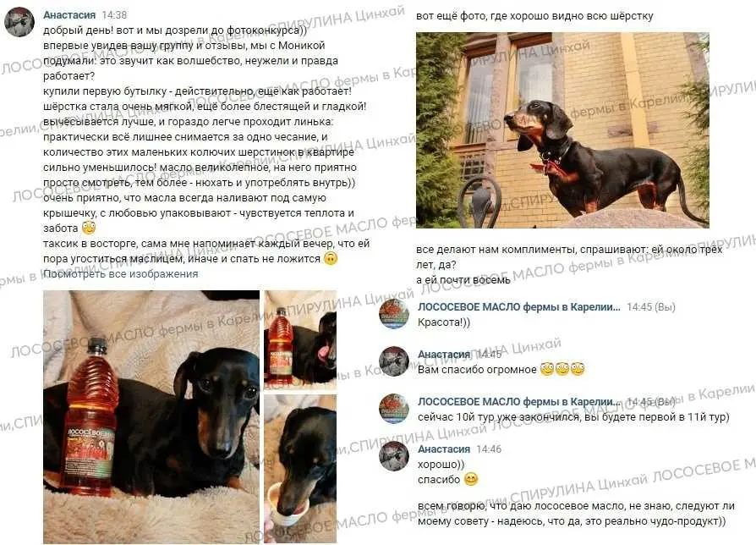Click the emoji after 'спасибо'
This screenshot has width=756, height=545.
tap(471, 479)
